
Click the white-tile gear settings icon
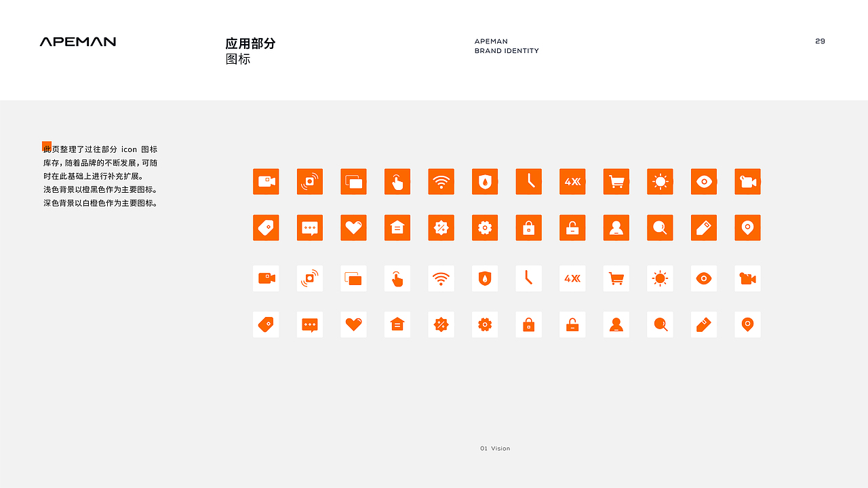(485, 324)
